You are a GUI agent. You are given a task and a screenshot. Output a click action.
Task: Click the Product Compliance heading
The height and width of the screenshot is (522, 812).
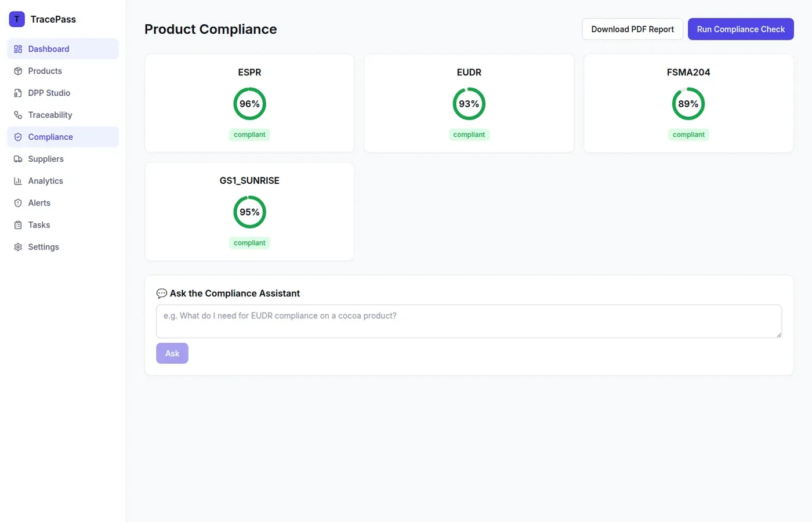click(x=211, y=30)
